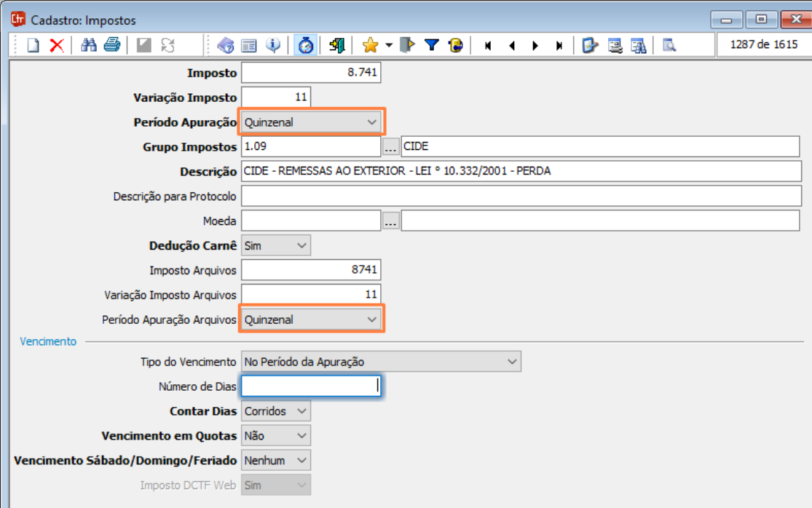Screen dimensions: 812x508
Task: Toggle the highlighted clock toolbar button
Action: (306, 46)
